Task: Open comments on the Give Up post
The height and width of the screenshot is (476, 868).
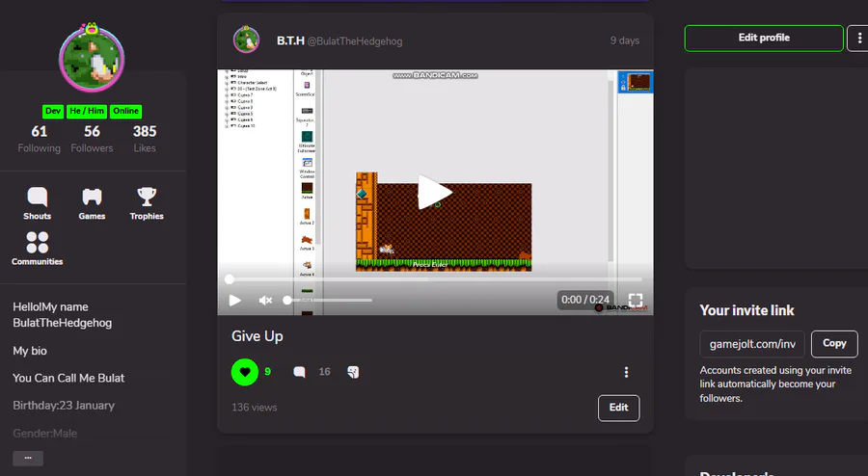Action: click(300, 372)
